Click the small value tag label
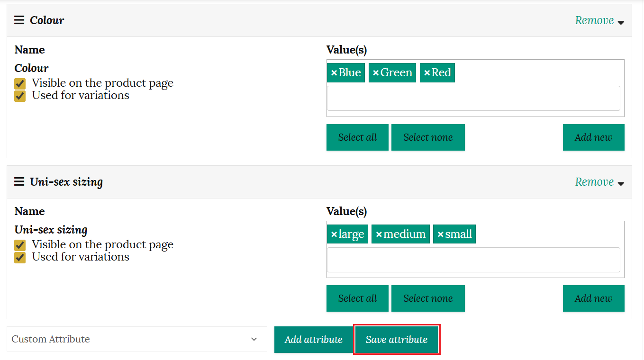 point(458,234)
